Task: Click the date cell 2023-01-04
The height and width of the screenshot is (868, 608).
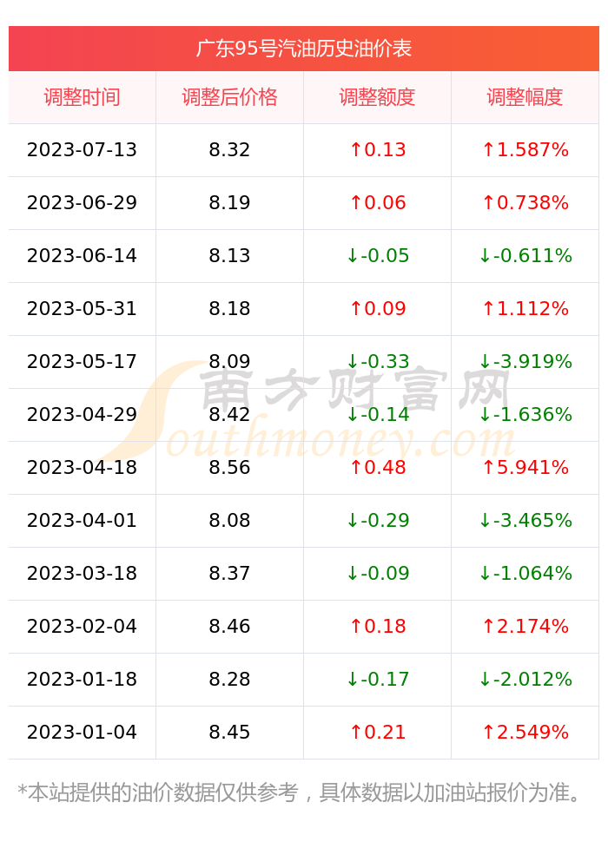Action: (82, 733)
